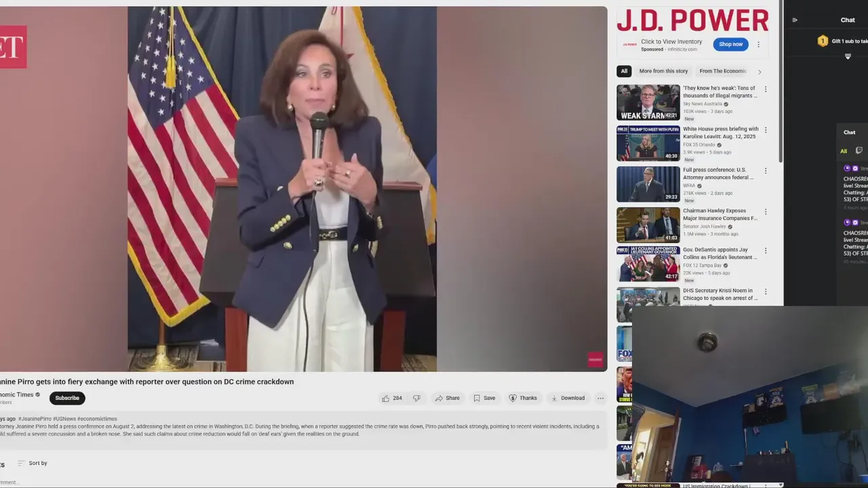Share the video

tap(448, 398)
